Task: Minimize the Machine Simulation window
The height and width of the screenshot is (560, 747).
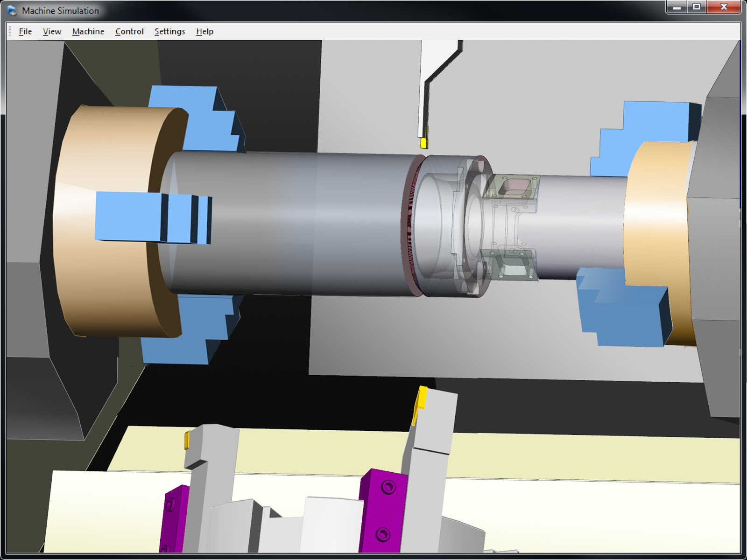Action: (676, 7)
